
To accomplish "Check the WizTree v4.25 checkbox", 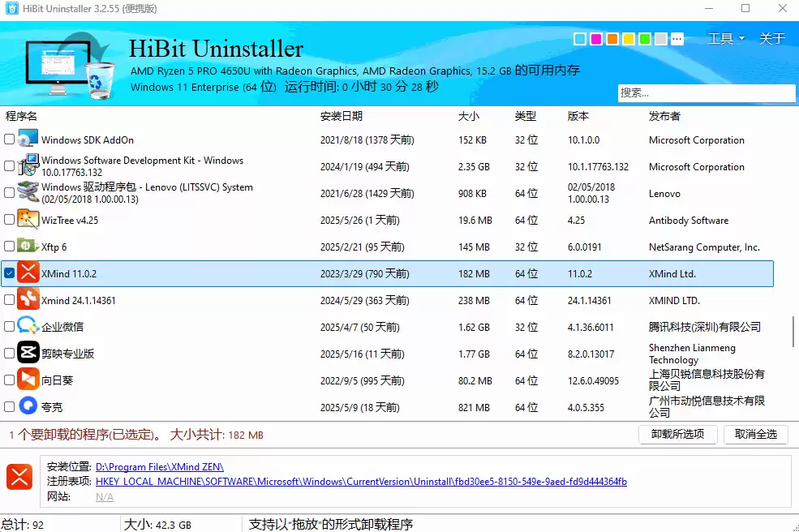I will (x=9, y=220).
